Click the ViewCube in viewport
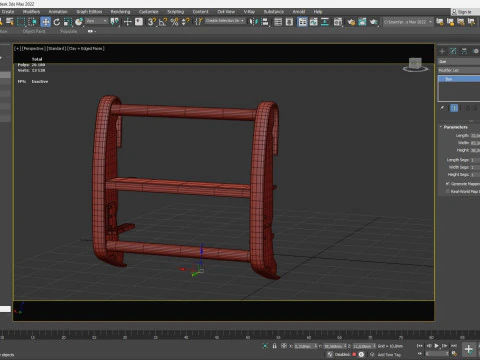Image resolution: width=480 pixels, height=360 pixels. coord(415,64)
